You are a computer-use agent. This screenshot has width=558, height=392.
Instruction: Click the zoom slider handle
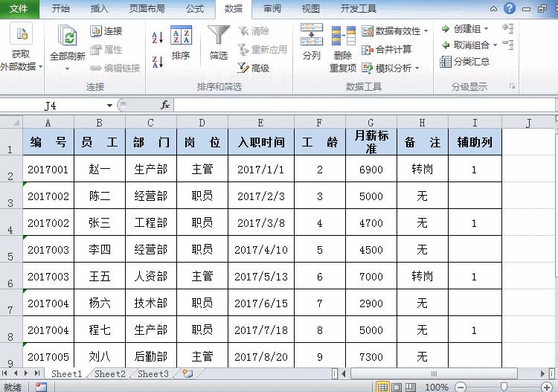tap(504, 387)
